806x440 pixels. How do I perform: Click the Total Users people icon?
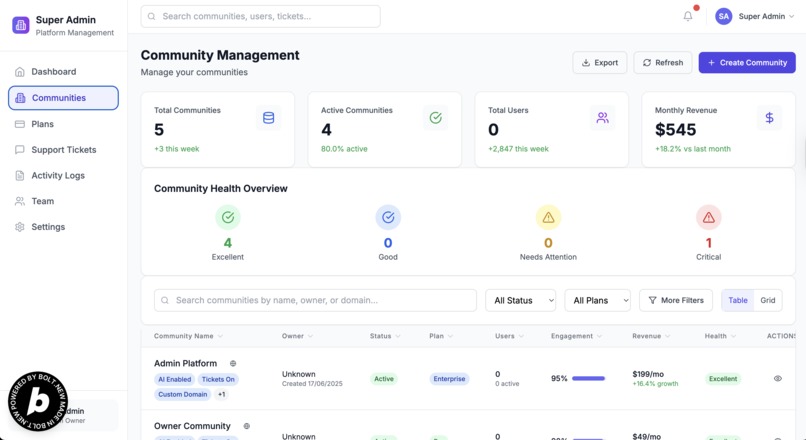pos(602,118)
